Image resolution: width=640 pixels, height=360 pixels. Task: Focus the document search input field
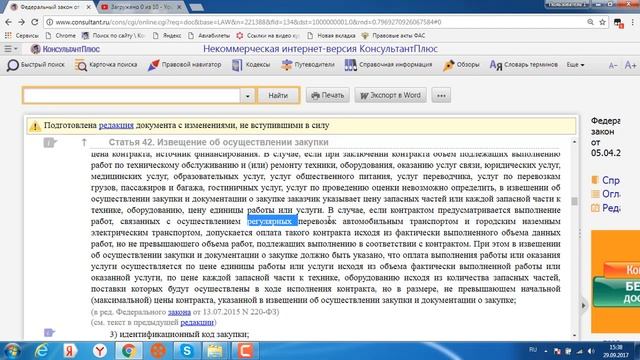coord(131,96)
